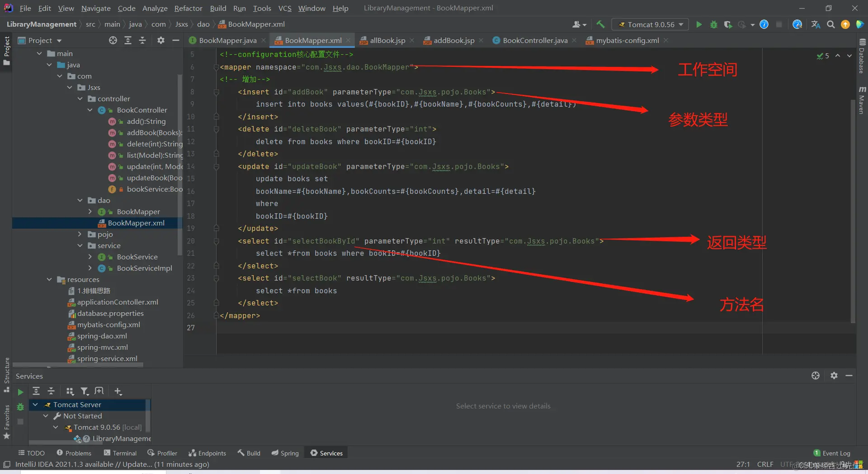This screenshot has height=474, width=868.
Task: Switch to BookMapper.java tab
Action: [227, 40]
